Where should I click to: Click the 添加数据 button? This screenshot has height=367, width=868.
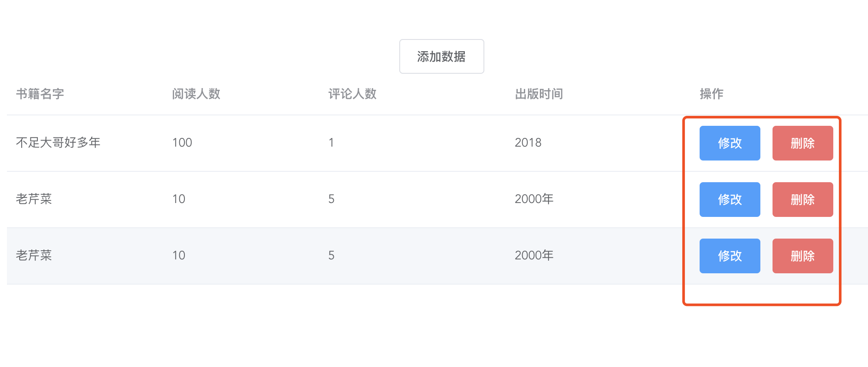coord(441,56)
